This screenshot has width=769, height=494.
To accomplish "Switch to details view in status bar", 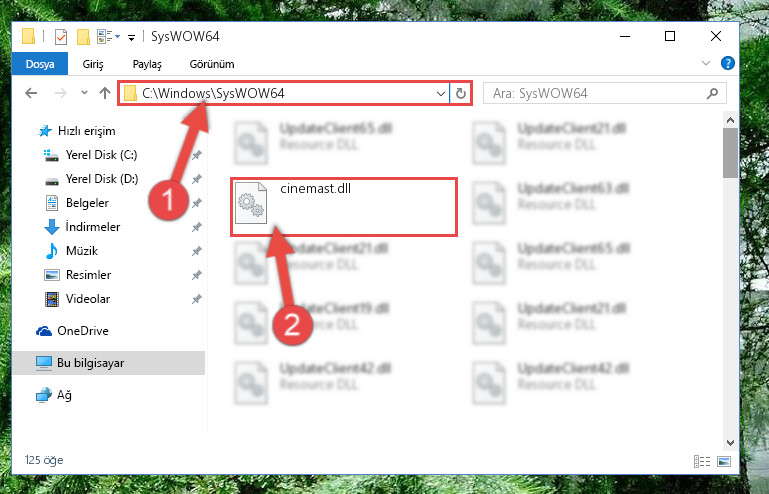I will point(702,461).
